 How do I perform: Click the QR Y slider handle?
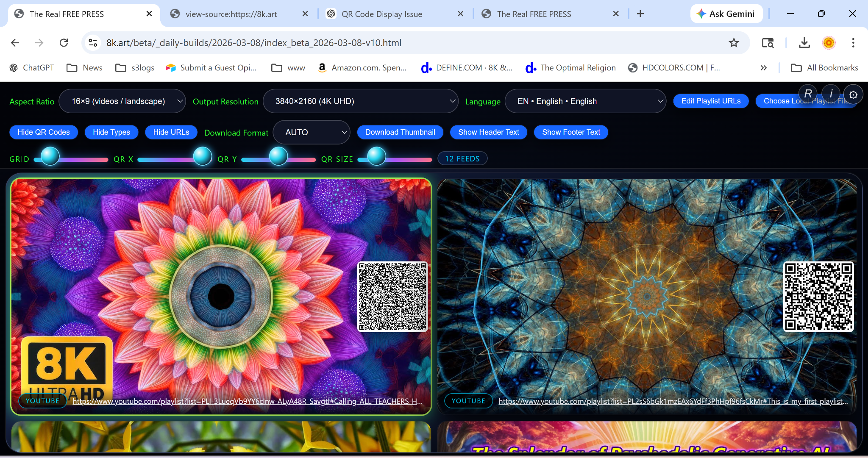(x=278, y=156)
